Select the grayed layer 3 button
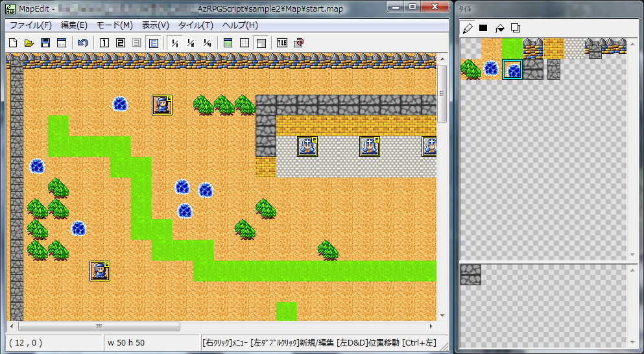644x354 pixels. [137, 43]
